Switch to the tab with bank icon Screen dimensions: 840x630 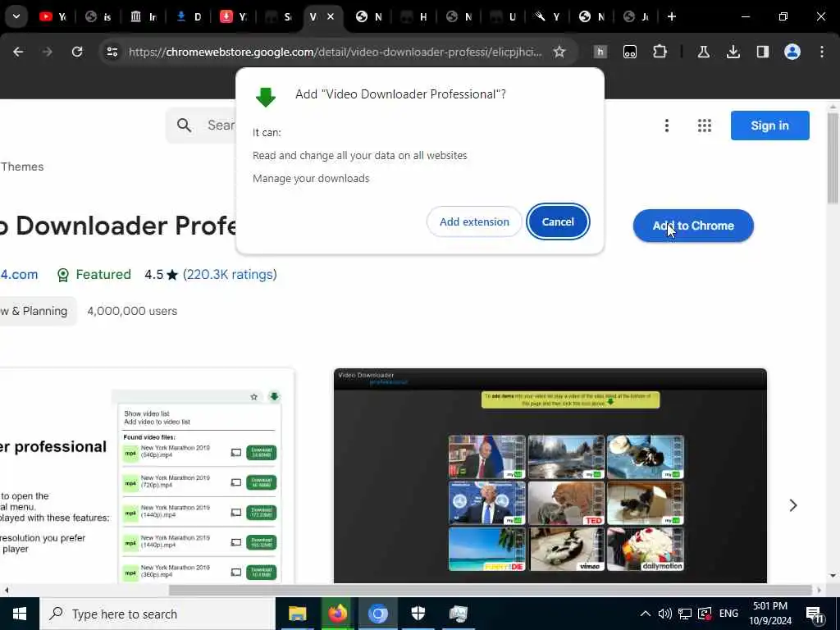click(x=144, y=16)
